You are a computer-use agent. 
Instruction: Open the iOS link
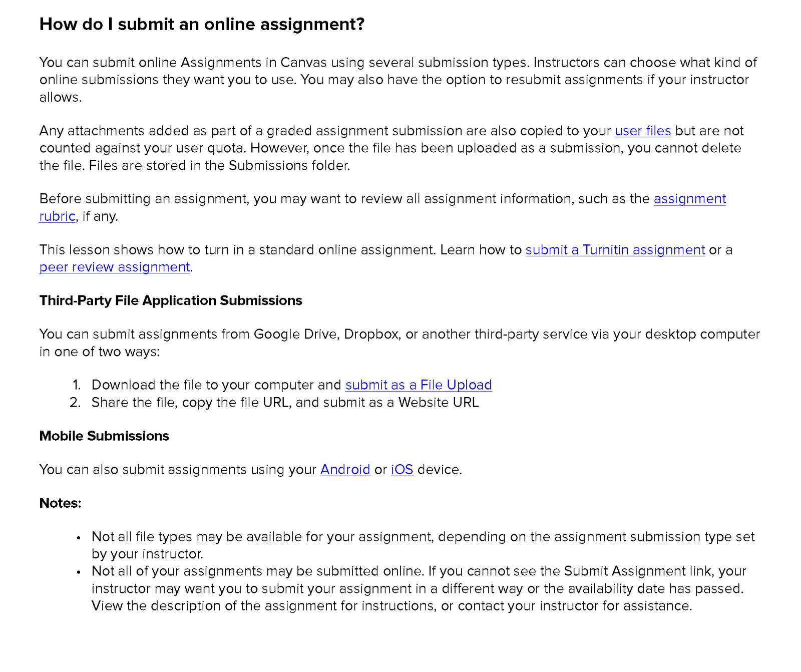(402, 469)
